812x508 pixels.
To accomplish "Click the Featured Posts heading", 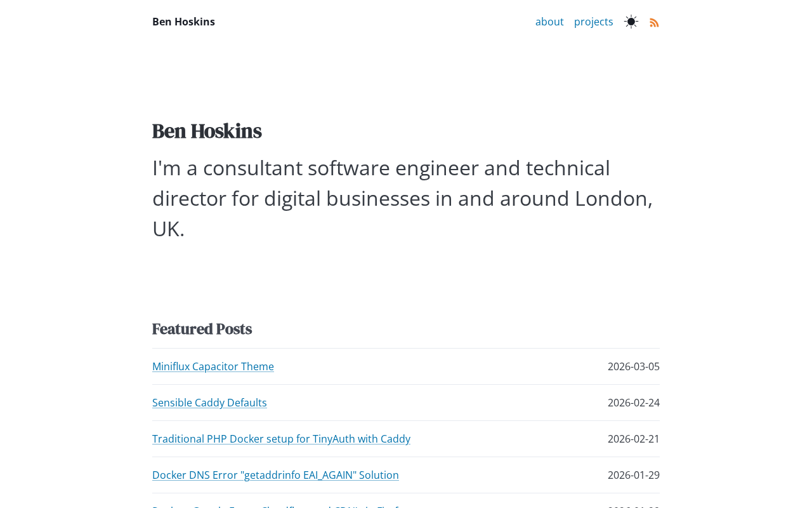I will 202,329.
